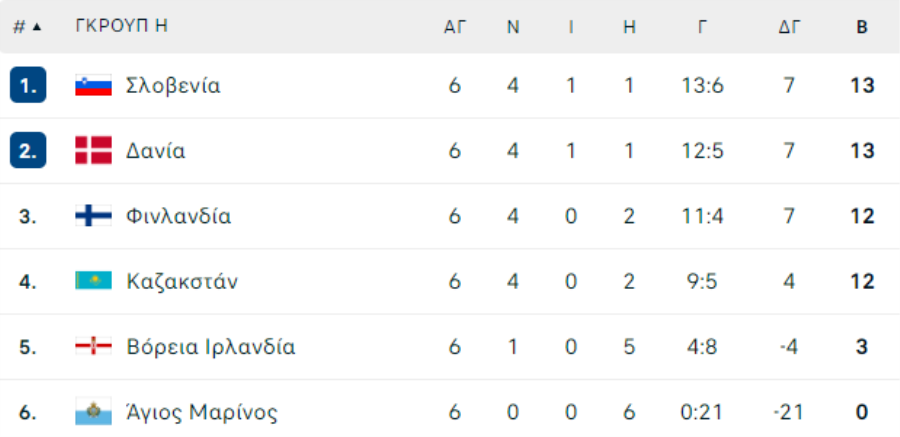Sort table by ΑΓ column header
This screenshot has height=437, width=900.
(454, 27)
